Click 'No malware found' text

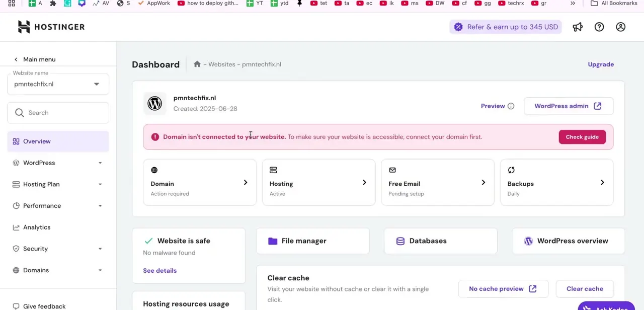coord(169,253)
